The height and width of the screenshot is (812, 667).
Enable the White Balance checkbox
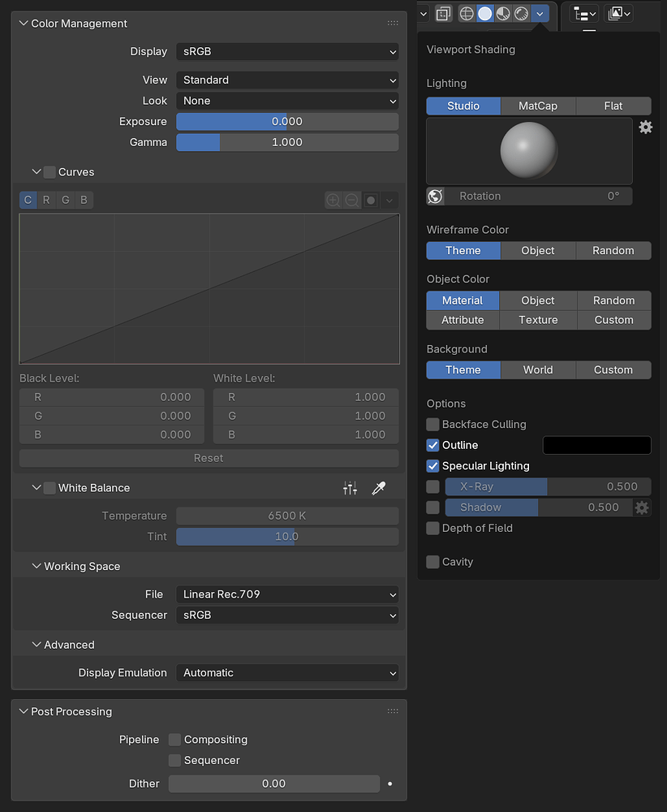tap(49, 488)
